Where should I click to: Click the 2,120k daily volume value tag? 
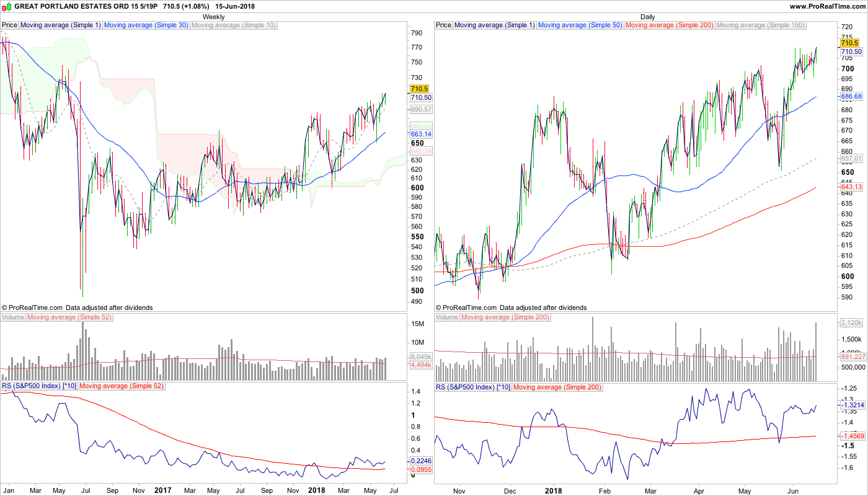click(x=851, y=322)
